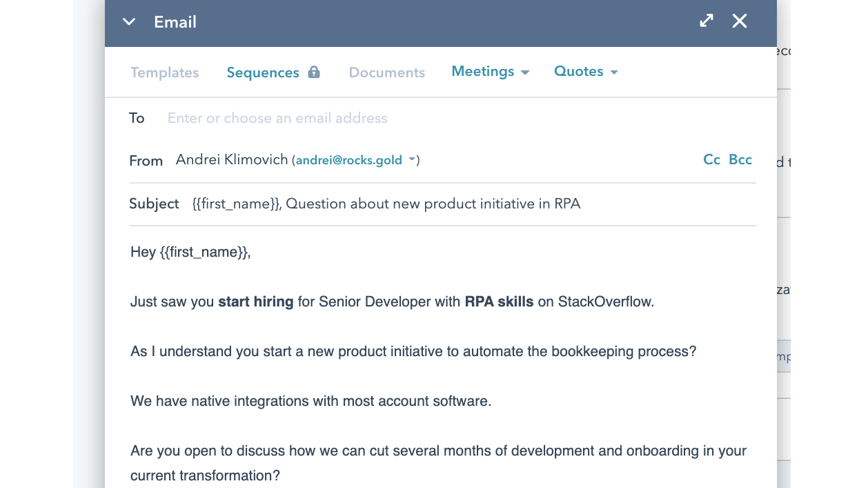Click the 'Email' header title
The height and width of the screenshot is (488, 868).
[175, 22]
